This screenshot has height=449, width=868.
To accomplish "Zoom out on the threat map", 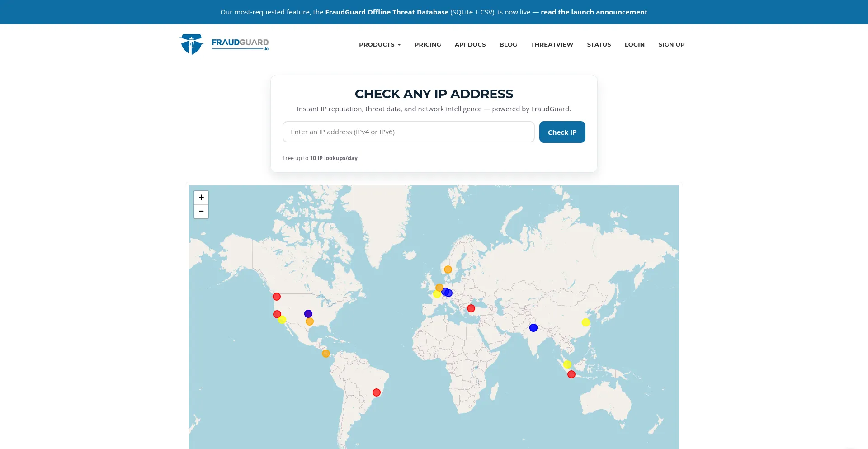I will [x=201, y=211].
